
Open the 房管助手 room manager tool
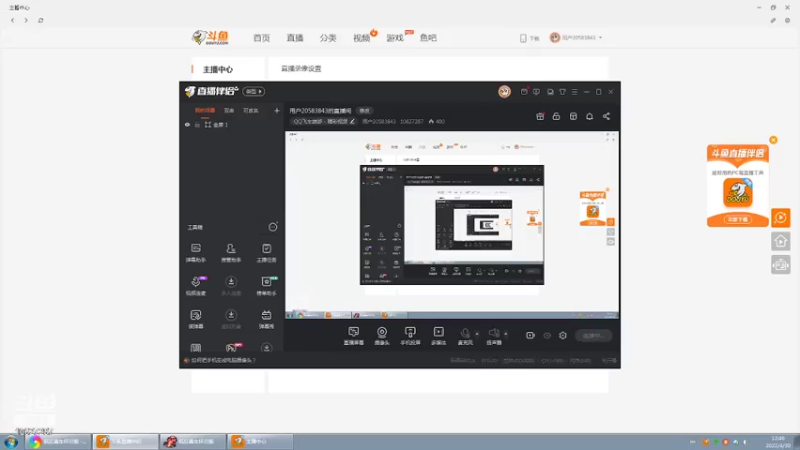tap(231, 253)
